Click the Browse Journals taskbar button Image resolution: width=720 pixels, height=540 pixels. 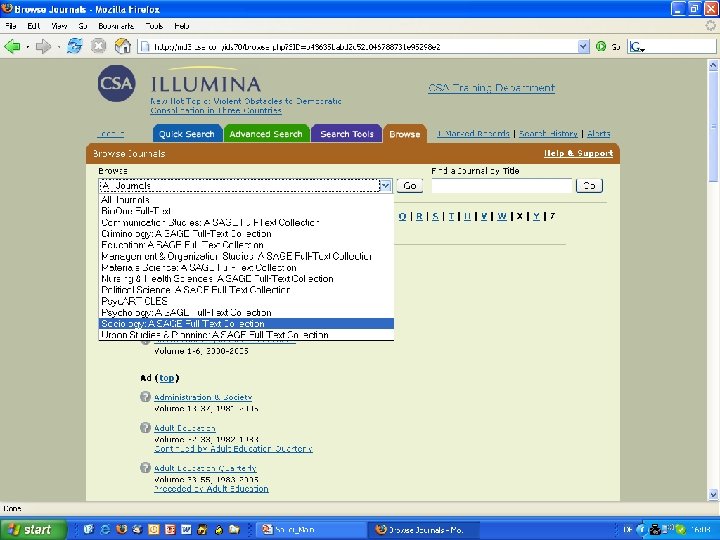pos(425,530)
